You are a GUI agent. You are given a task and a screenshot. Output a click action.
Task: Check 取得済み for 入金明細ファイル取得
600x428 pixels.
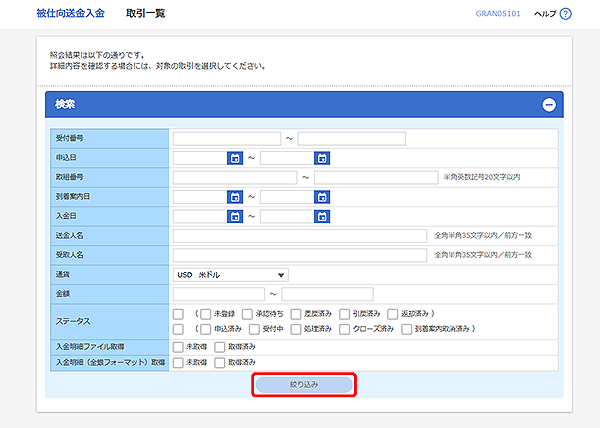coord(220,347)
